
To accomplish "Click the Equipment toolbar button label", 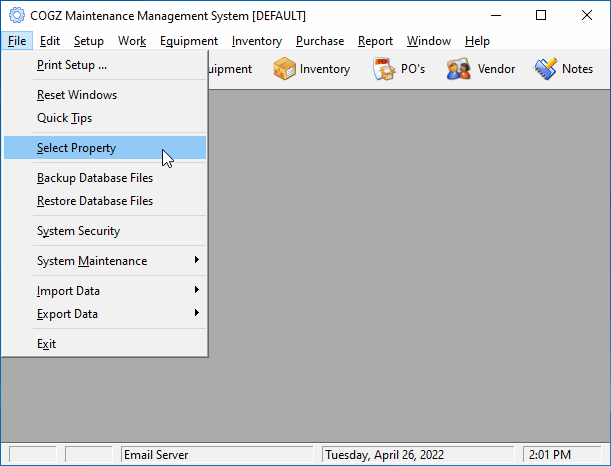I will (230, 69).
